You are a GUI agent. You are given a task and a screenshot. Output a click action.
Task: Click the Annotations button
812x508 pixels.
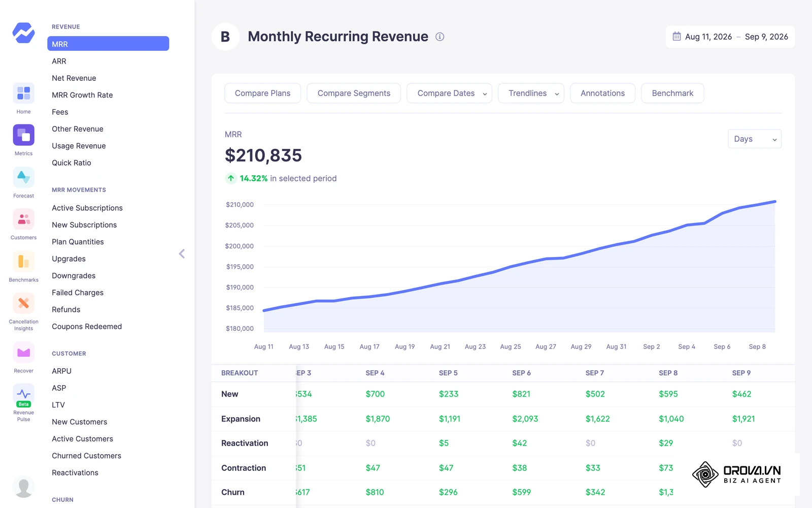(x=602, y=93)
